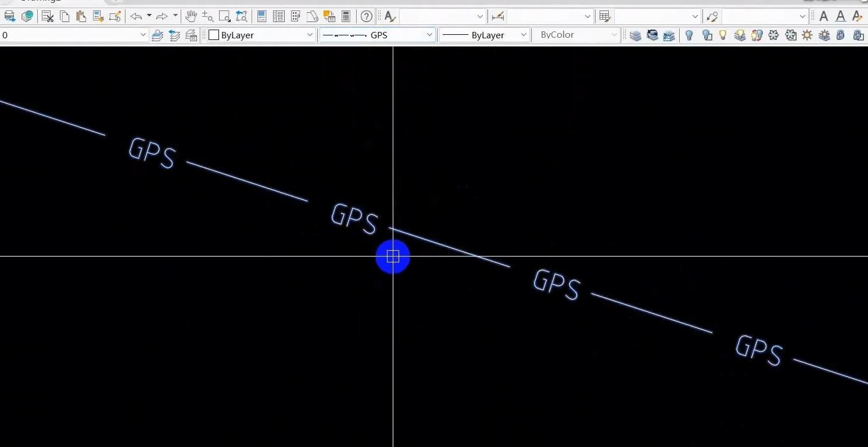
Task: Launch the QuickCalc calculator
Action: coord(346,16)
